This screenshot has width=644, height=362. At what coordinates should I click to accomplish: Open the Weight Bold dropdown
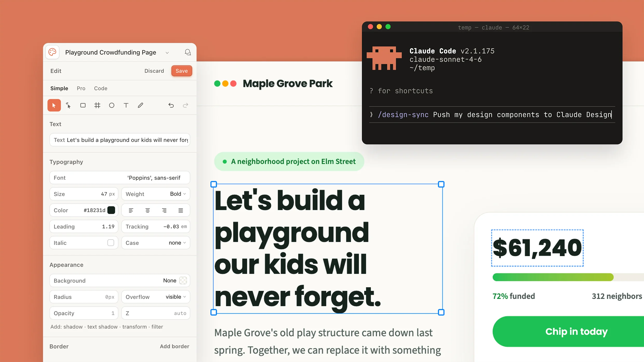(x=156, y=194)
